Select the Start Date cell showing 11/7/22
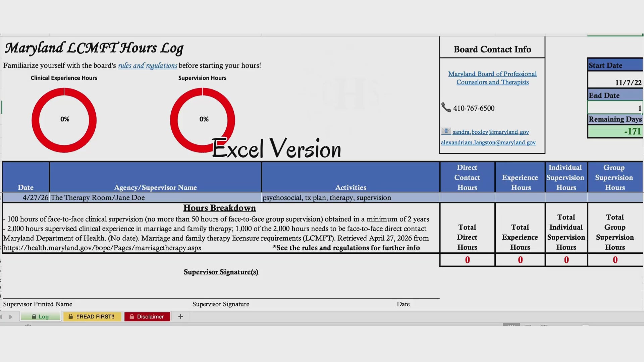Screen dimensions: 644x362 614,82
